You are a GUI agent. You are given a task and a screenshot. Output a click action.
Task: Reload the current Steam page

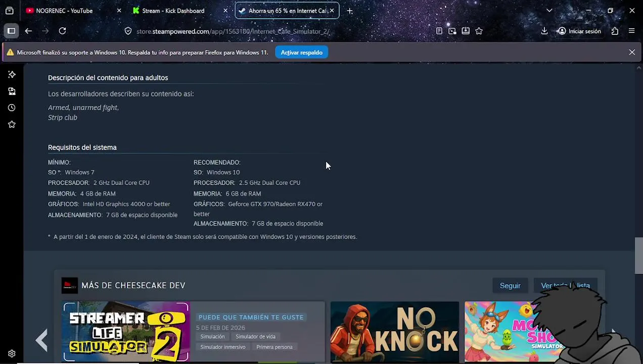[62, 31]
